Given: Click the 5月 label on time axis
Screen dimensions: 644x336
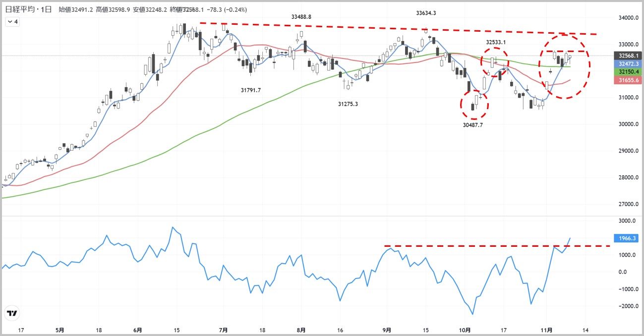Looking at the screenshot, I should click(x=60, y=330).
